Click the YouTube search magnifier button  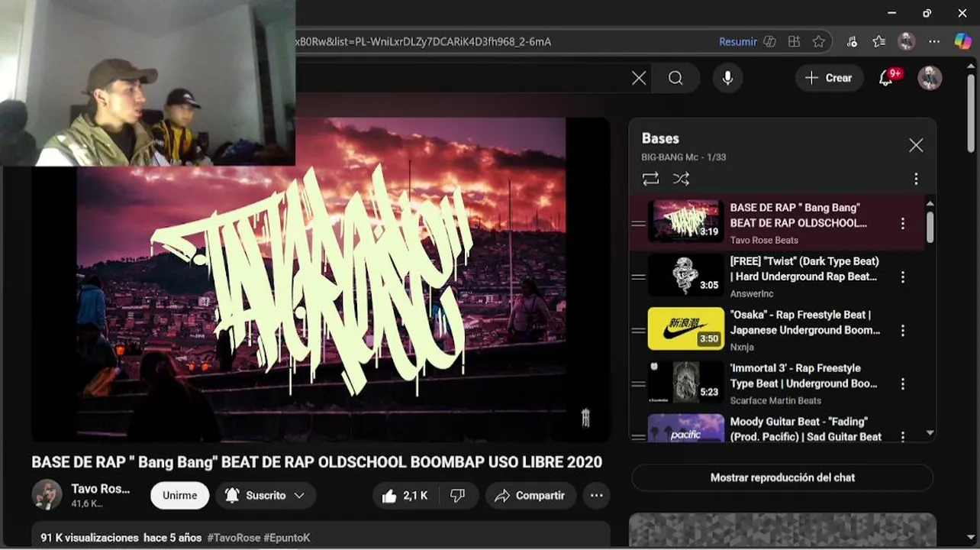[x=675, y=78]
